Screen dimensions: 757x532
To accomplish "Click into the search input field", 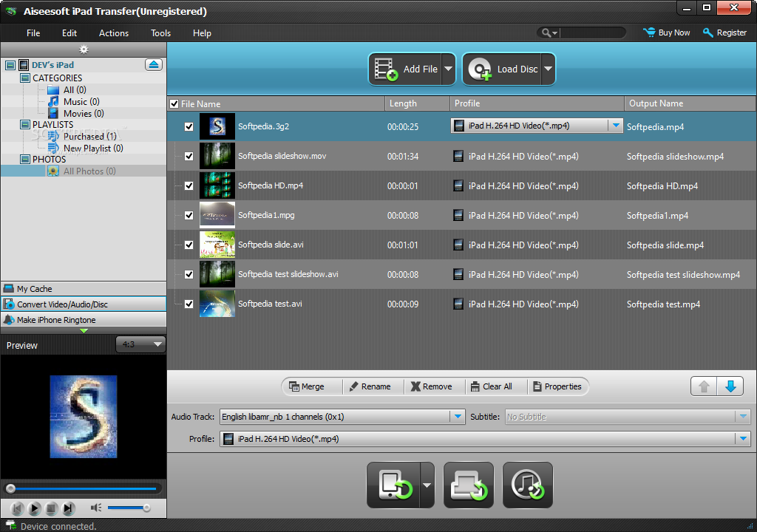I will coord(592,33).
